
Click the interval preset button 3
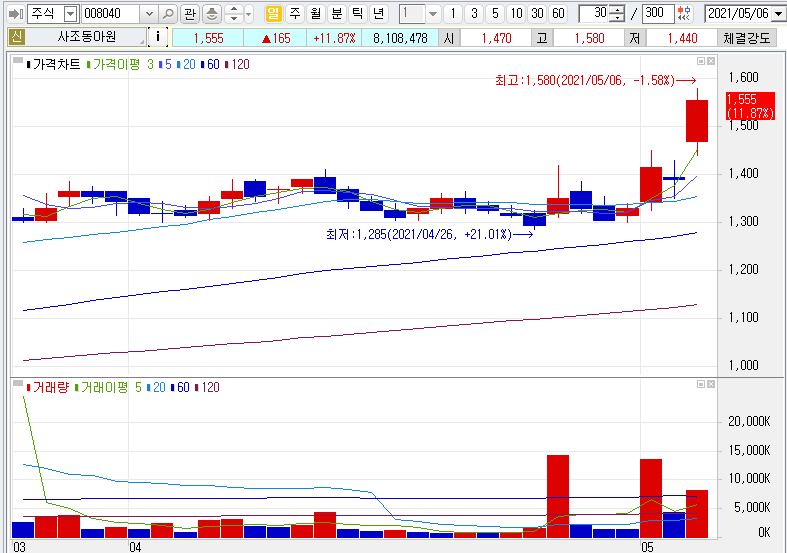point(474,14)
